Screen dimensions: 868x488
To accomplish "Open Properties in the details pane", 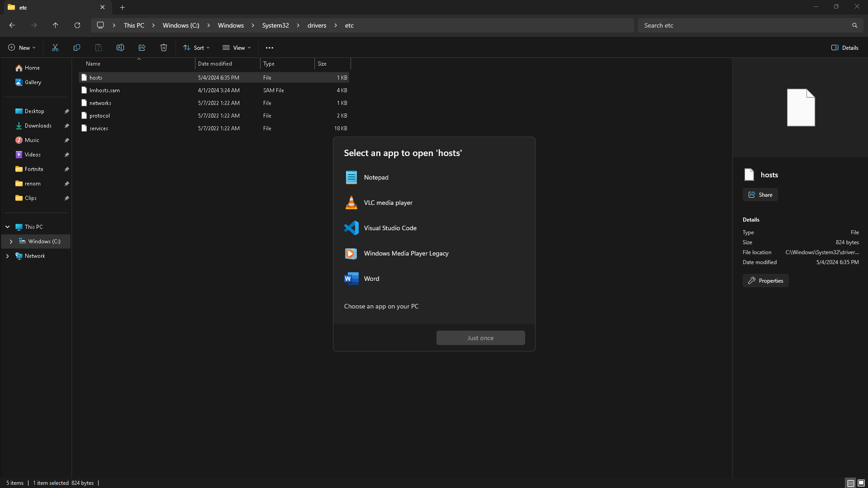I will pos(766,281).
